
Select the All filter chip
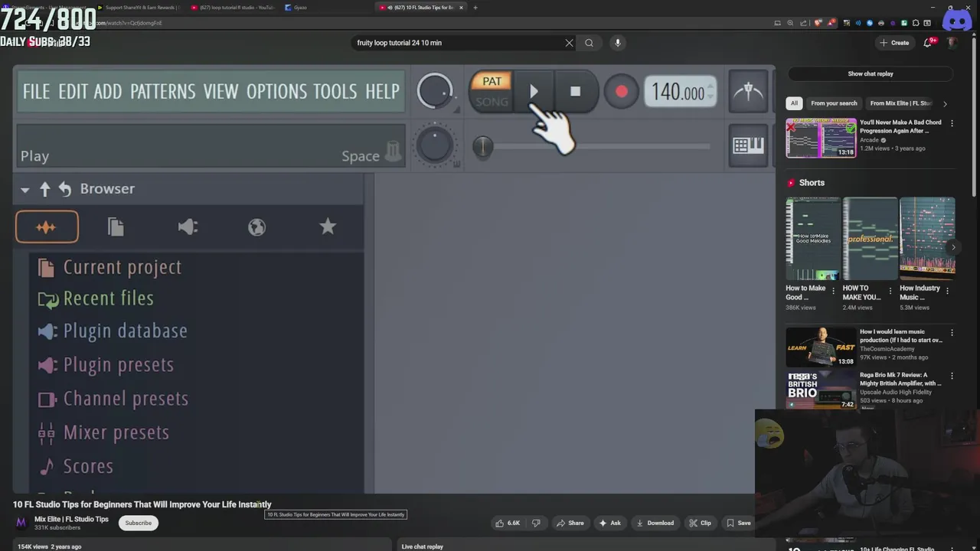(x=794, y=103)
